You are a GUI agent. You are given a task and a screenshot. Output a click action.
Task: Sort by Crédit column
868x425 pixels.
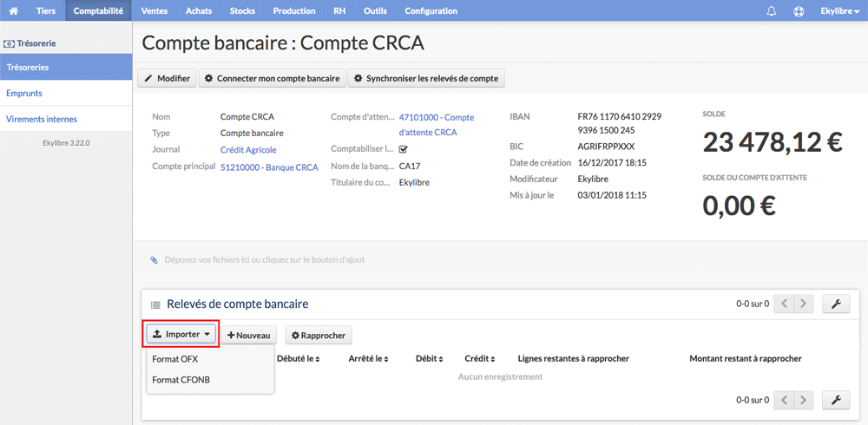479,358
